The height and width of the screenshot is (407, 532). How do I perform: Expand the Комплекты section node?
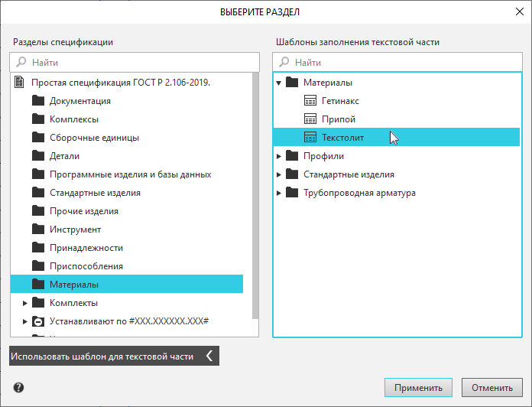coord(25,303)
